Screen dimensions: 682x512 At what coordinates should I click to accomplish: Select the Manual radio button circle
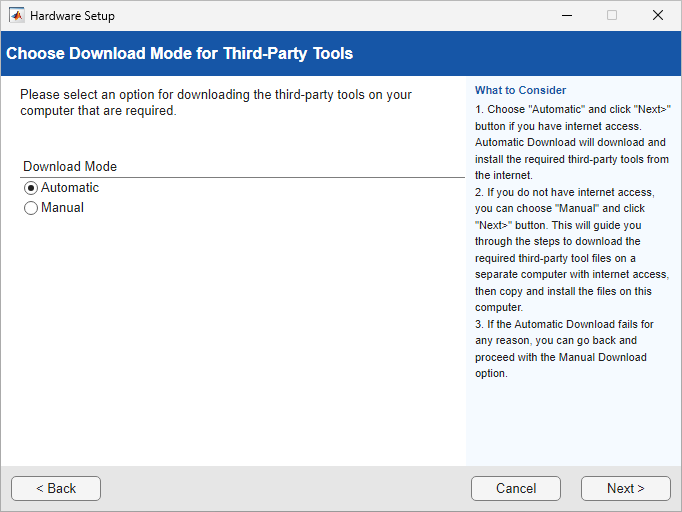[x=31, y=208]
